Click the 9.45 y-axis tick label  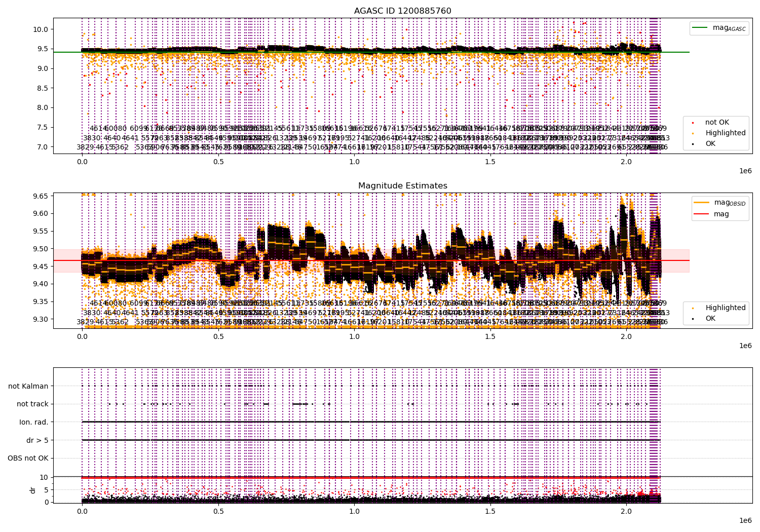(x=40, y=267)
